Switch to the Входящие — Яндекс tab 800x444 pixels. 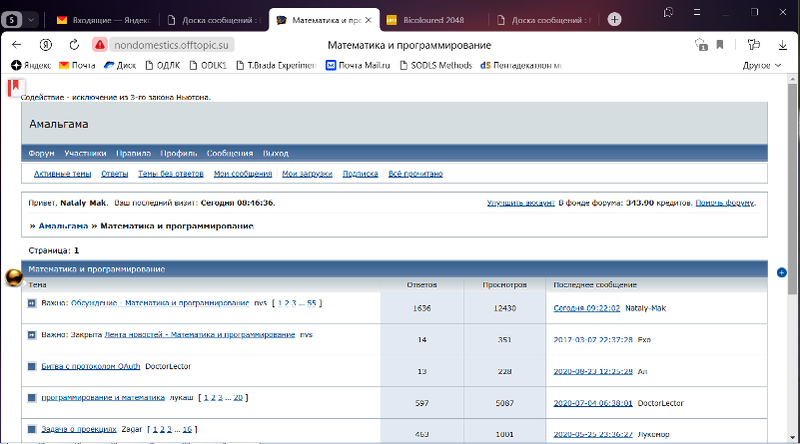(x=104, y=20)
